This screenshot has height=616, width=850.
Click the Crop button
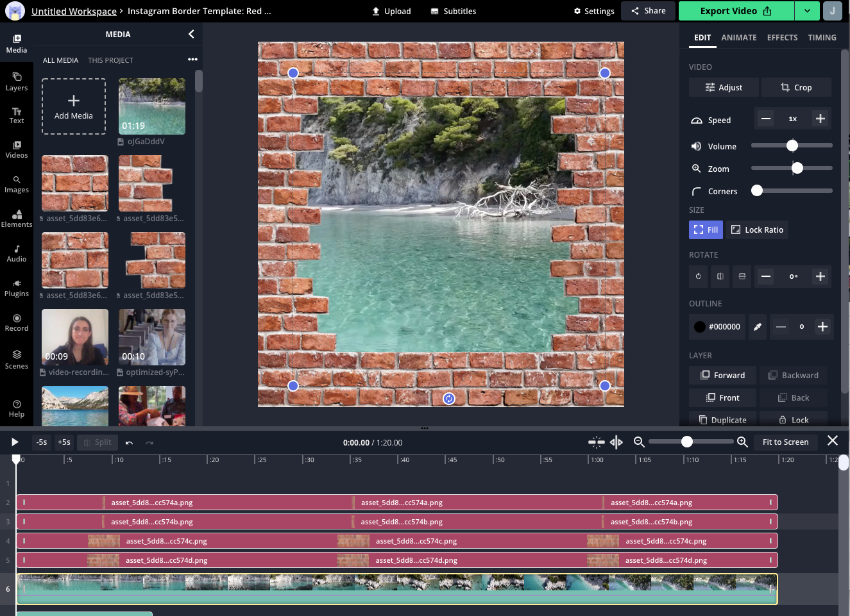pyautogui.click(x=796, y=88)
